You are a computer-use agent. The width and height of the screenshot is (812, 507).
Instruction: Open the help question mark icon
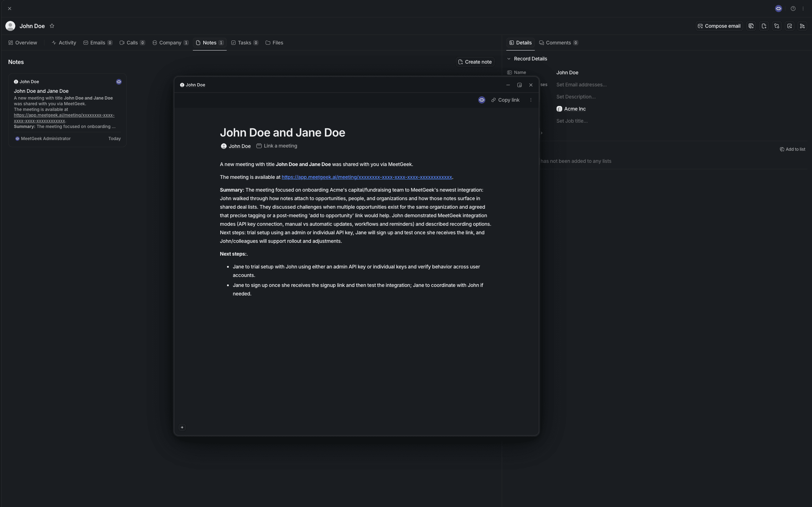point(793,9)
